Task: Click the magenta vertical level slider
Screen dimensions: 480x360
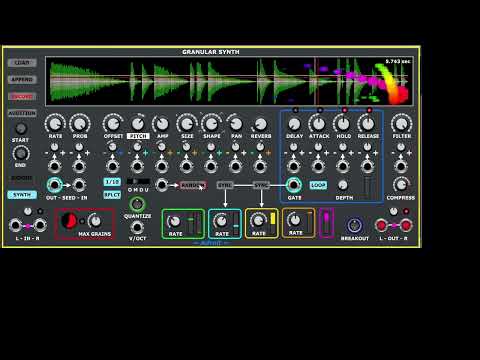Action: [x=326, y=223]
